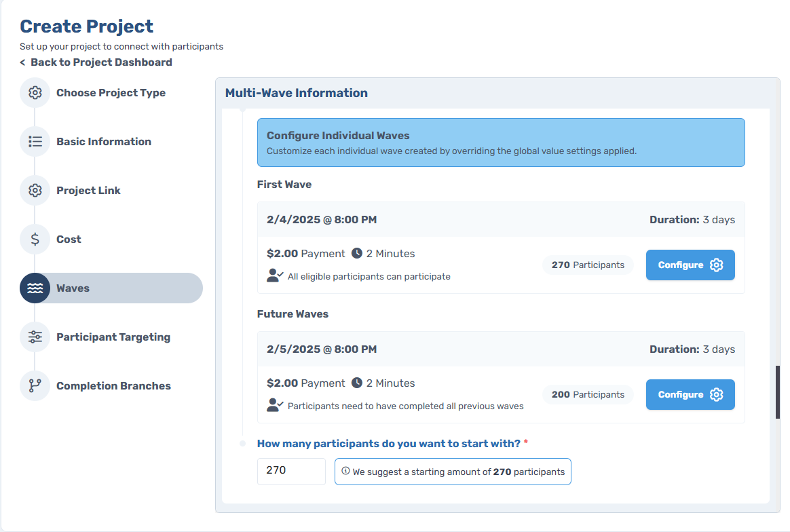This screenshot has height=532, width=790.
Task: Click the 'How many participants' question label
Action: click(388, 443)
